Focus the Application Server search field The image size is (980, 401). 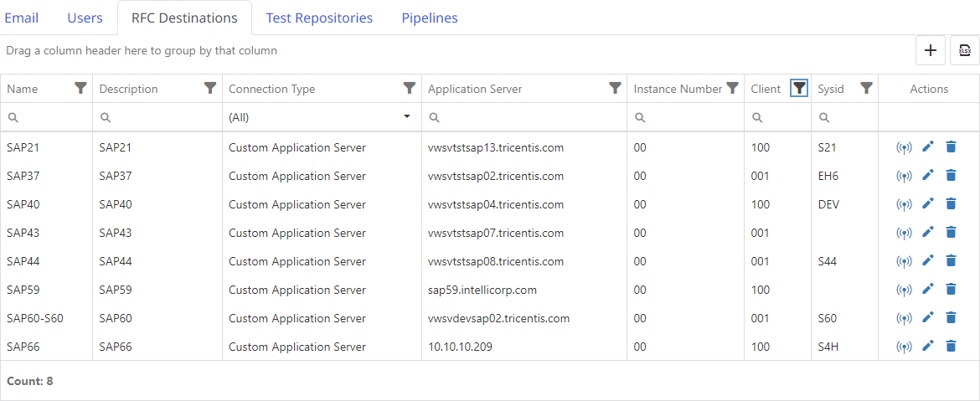click(524, 117)
